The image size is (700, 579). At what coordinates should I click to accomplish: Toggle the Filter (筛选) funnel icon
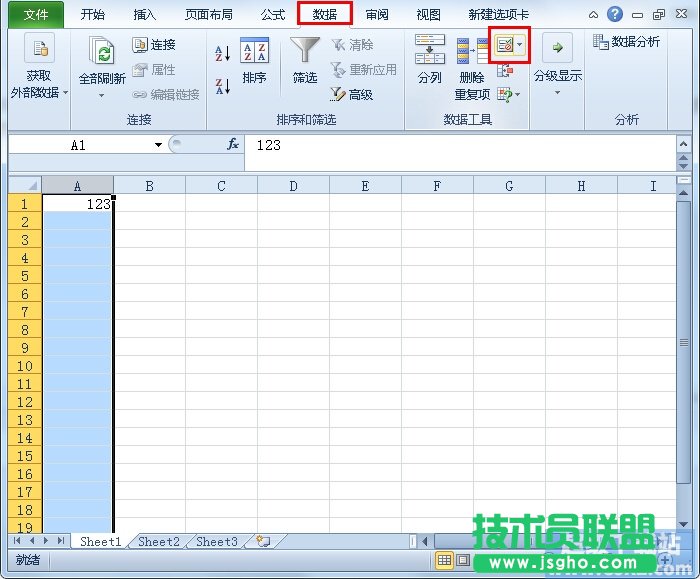click(x=305, y=50)
